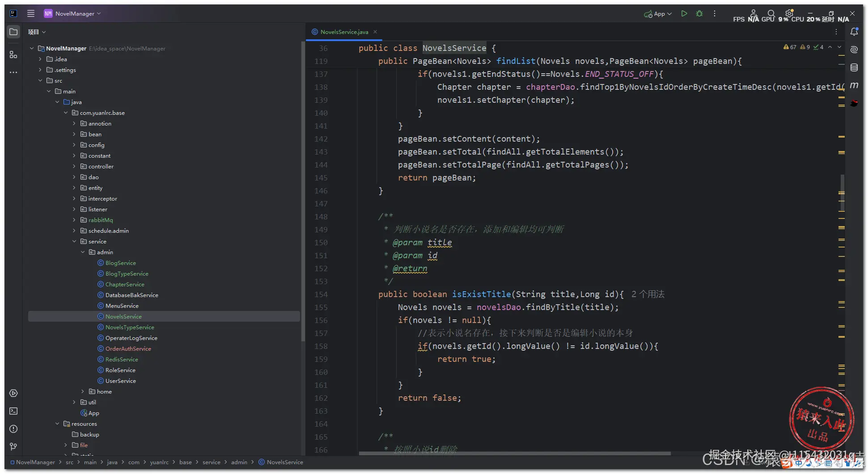Start debugging with the bug icon
Viewport: 868px width, 474px height.
coord(699,13)
